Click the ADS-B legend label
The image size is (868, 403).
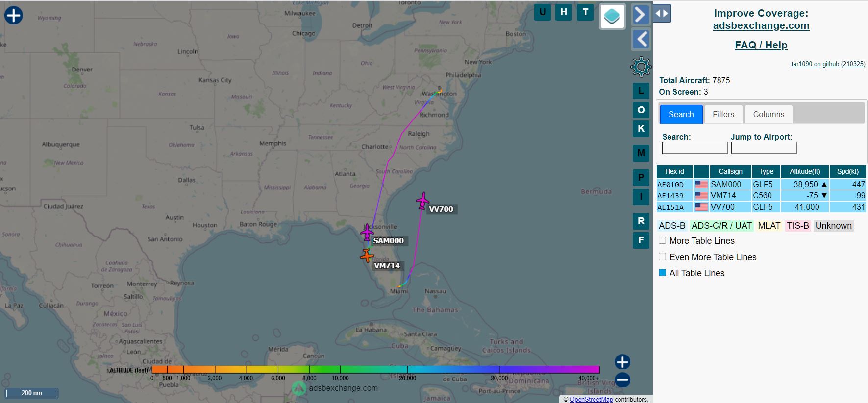pos(672,226)
